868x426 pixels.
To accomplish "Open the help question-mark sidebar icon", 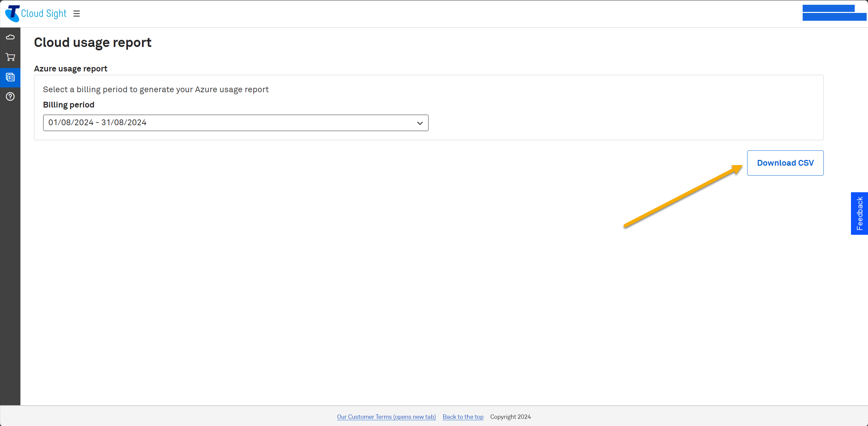I will (x=10, y=97).
